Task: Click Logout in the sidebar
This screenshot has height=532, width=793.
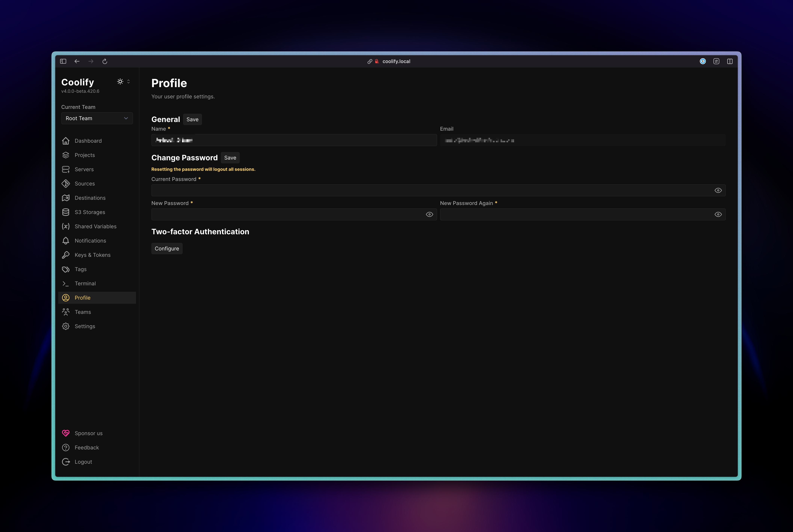Action: point(83,462)
